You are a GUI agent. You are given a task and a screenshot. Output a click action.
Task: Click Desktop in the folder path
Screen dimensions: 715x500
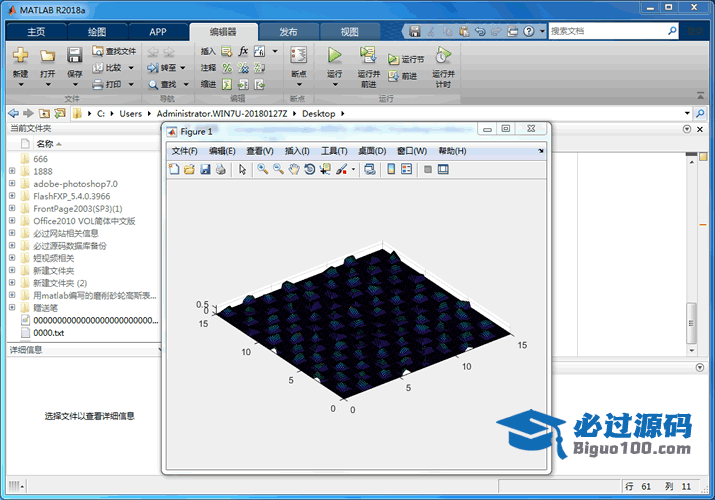click(x=319, y=113)
